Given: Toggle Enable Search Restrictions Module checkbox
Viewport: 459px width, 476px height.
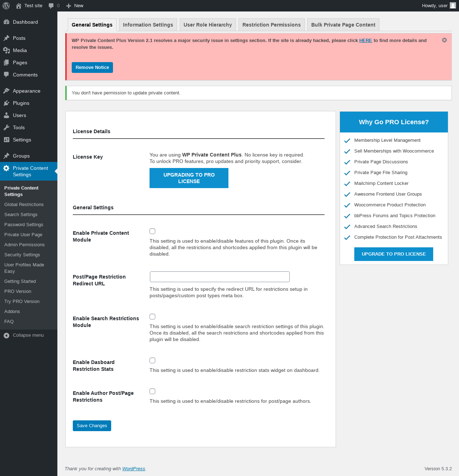Looking at the screenshot, I should [152, 317].
